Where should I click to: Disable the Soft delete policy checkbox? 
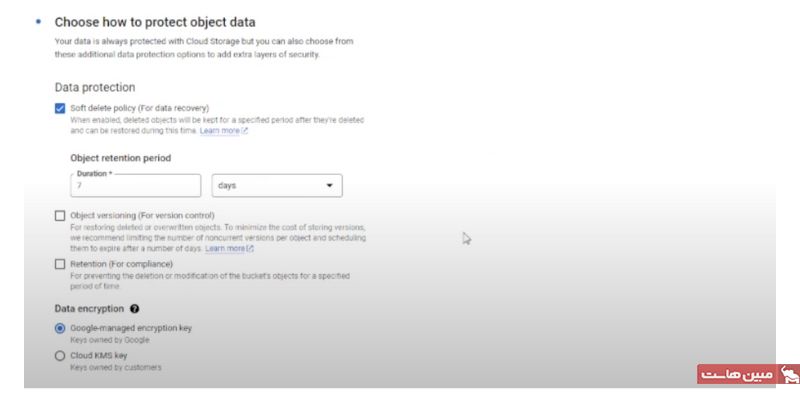pos(61,107)
